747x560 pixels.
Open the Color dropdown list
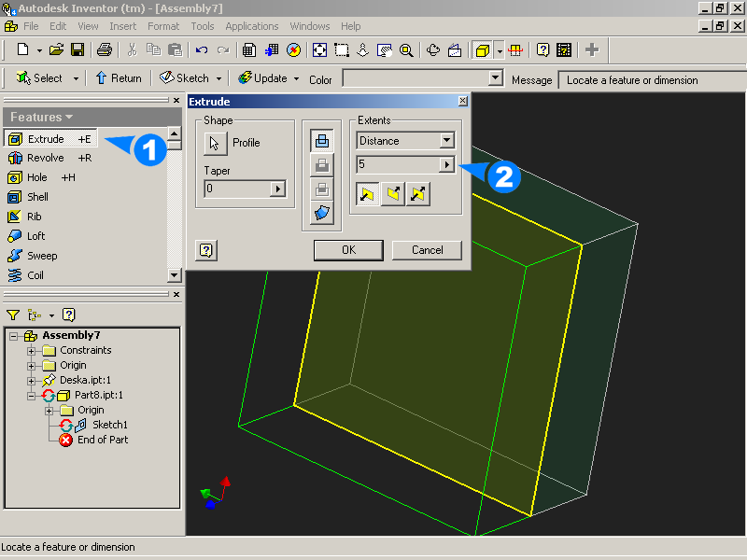click(x=496, y=77)
